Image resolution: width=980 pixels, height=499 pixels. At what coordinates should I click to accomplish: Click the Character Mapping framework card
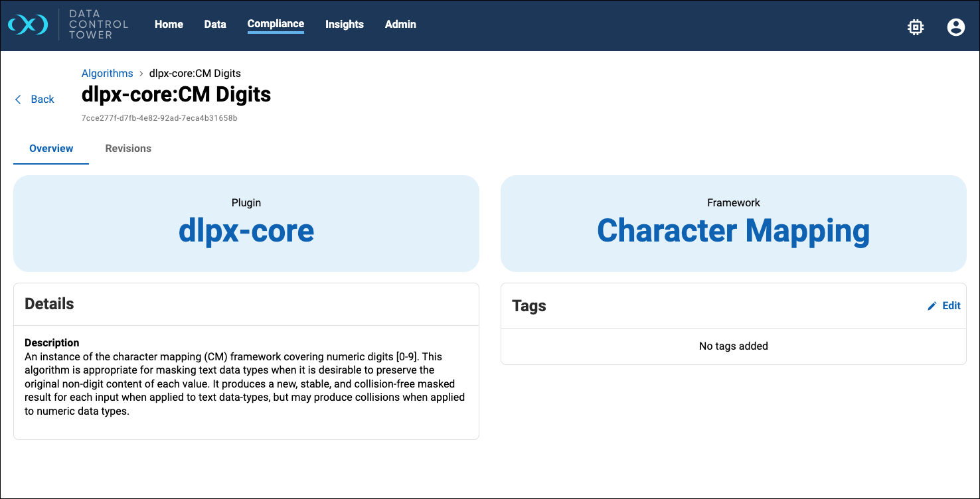click(733, 224)
